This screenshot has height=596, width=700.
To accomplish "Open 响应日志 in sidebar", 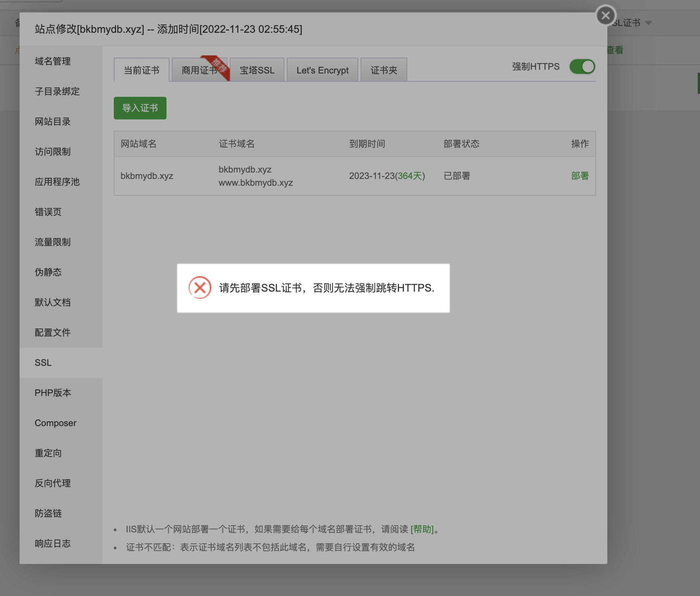I will point(61,543).
